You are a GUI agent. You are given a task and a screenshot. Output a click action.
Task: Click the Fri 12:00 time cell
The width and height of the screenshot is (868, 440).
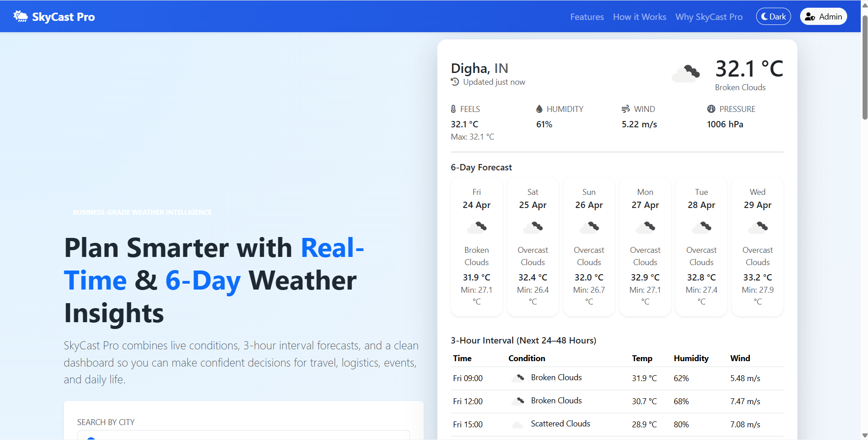coord(468,401)
